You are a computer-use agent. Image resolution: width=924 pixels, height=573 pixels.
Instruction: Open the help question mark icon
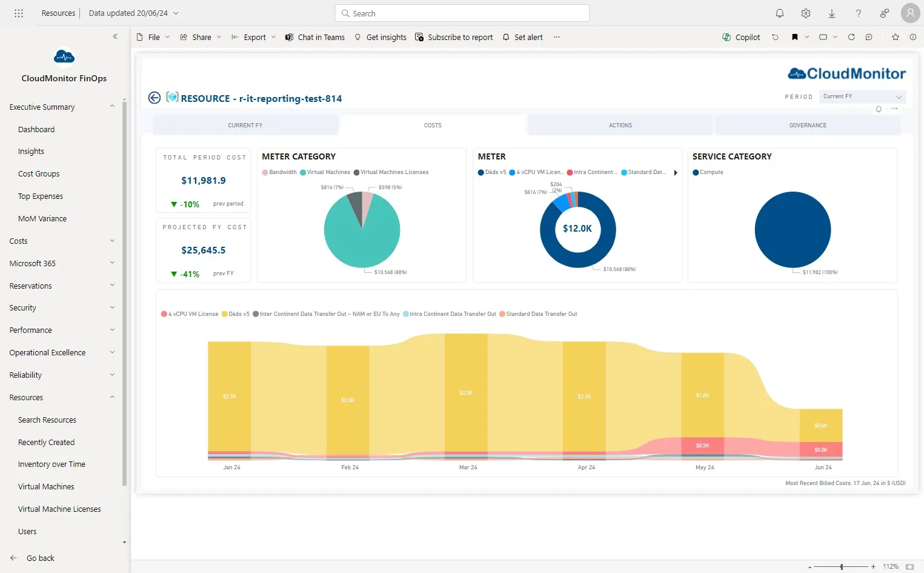pos(859,13)
